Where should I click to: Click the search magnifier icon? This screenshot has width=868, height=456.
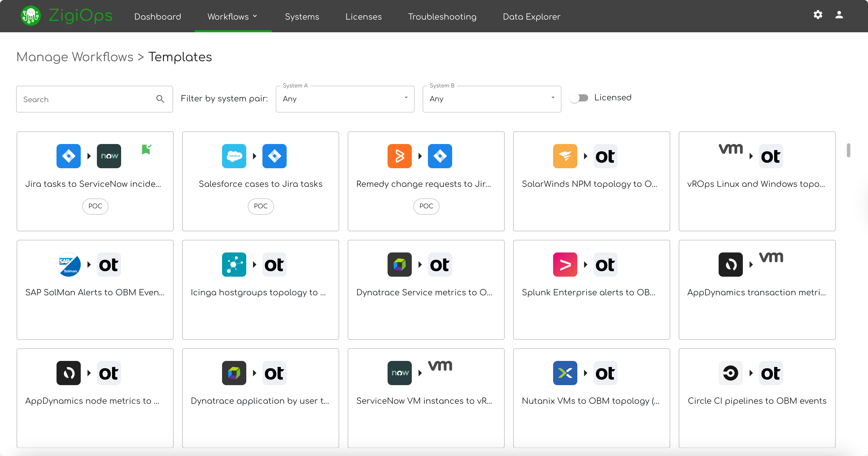point(160,99)
